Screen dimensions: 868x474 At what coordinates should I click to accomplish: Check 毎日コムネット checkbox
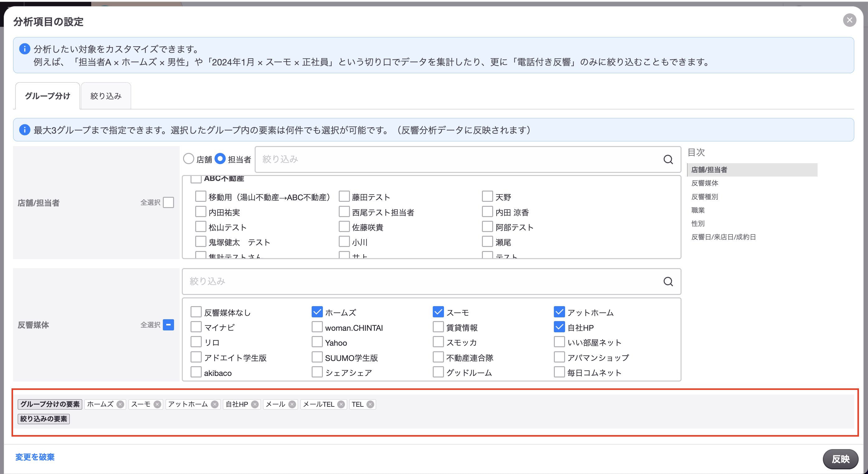(x=559, y=372)
